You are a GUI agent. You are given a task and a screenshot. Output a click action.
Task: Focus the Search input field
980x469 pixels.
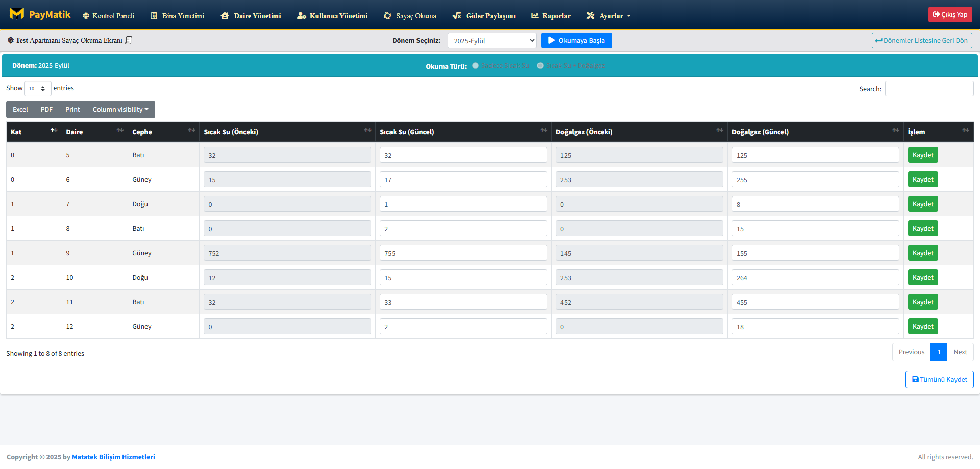tap(928, 89)
